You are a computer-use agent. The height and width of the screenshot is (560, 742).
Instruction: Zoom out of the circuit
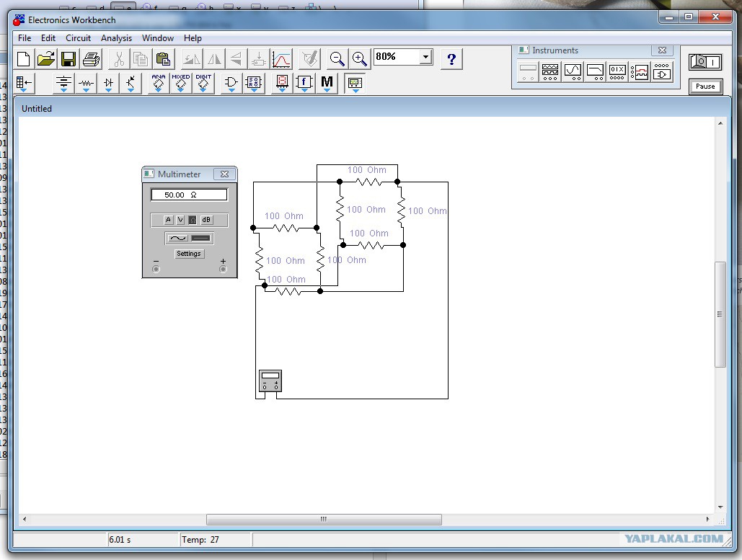(x=337, y=59)
